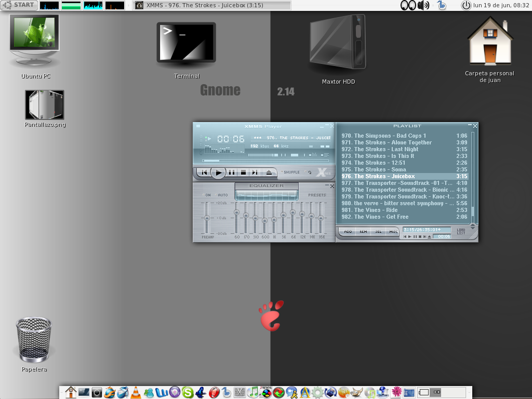This screenshot has width=532, height=399.
Task: Open the equalizer PRESETS menu
Action: (317, 195)
